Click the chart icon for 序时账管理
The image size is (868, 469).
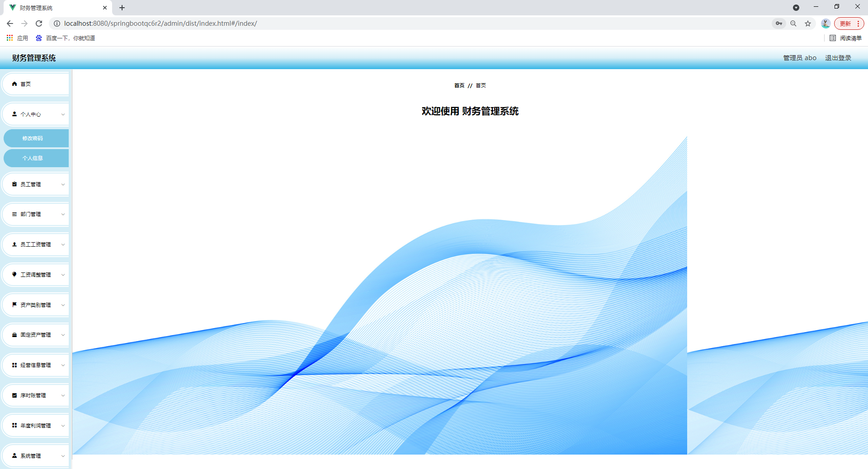coord(14,395)
